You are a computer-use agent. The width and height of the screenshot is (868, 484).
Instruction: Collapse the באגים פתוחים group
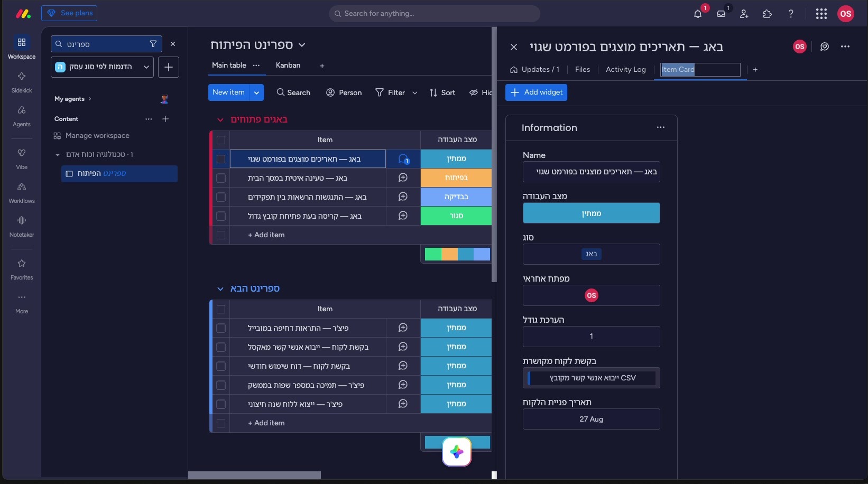coord(220,120)
